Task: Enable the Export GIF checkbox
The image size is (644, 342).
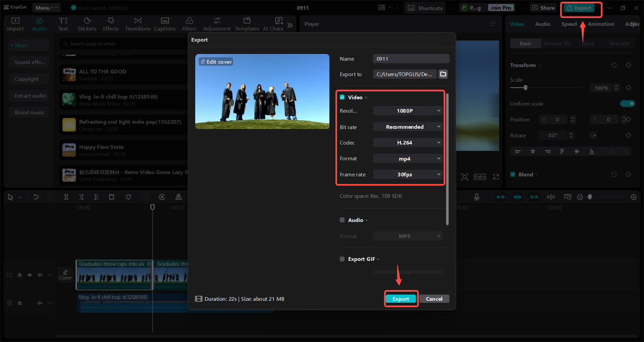Action: (x=342, y=259)
